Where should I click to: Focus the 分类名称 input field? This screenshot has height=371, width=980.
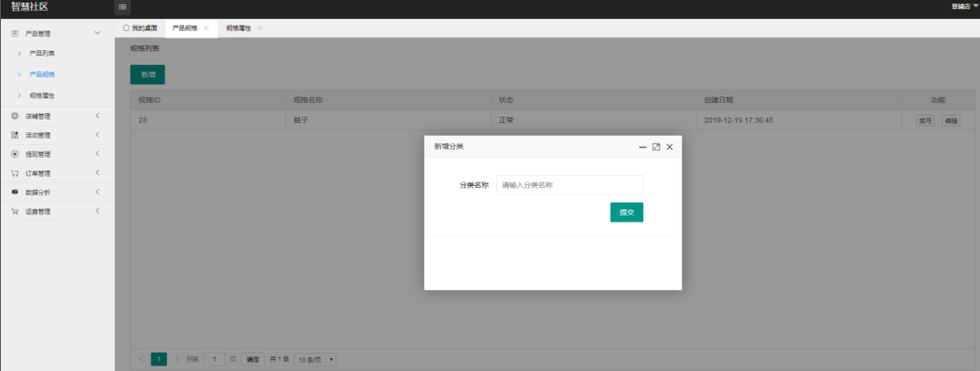[569, 185]
